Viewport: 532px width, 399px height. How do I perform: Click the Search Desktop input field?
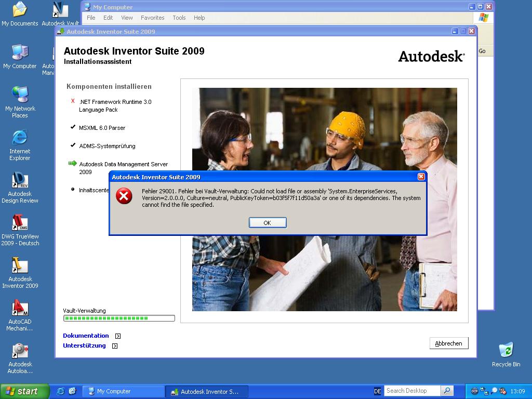413,391
